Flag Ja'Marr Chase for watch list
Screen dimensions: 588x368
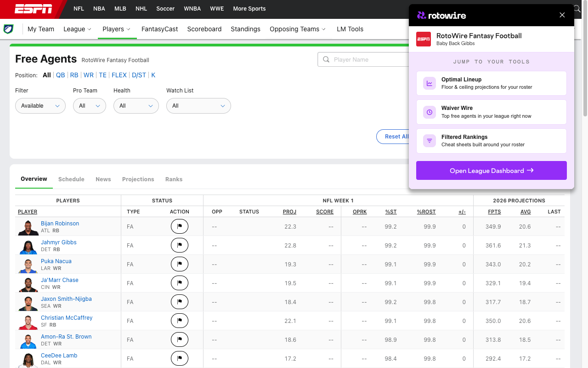coord(180,283)
